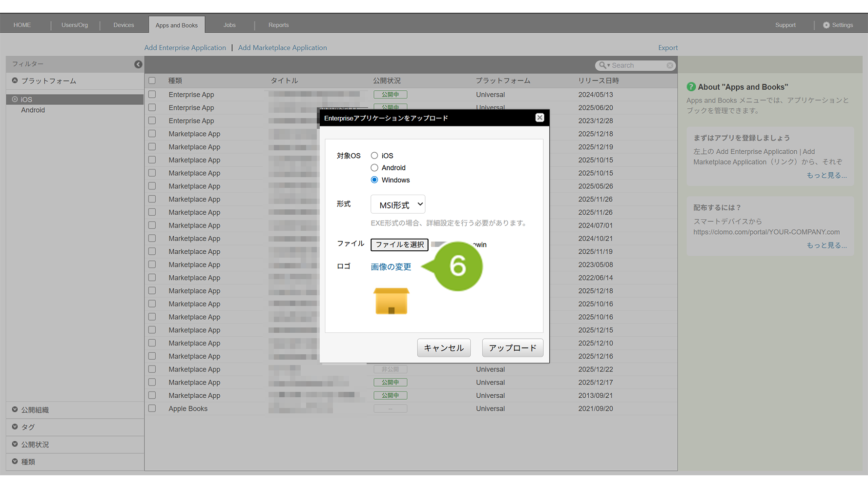Switch to the Reports tab
This screenshot has width=868, height=488.
[x=278, y=25]
